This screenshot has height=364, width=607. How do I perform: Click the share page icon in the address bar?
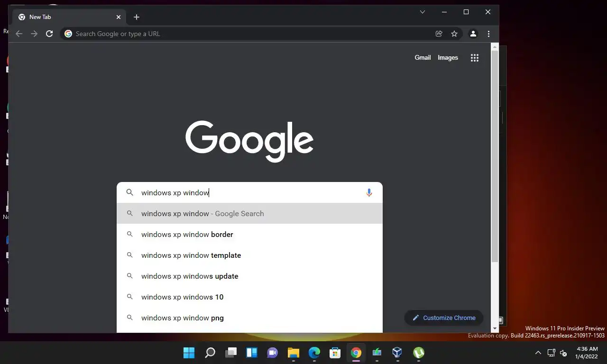coord(439,34)
